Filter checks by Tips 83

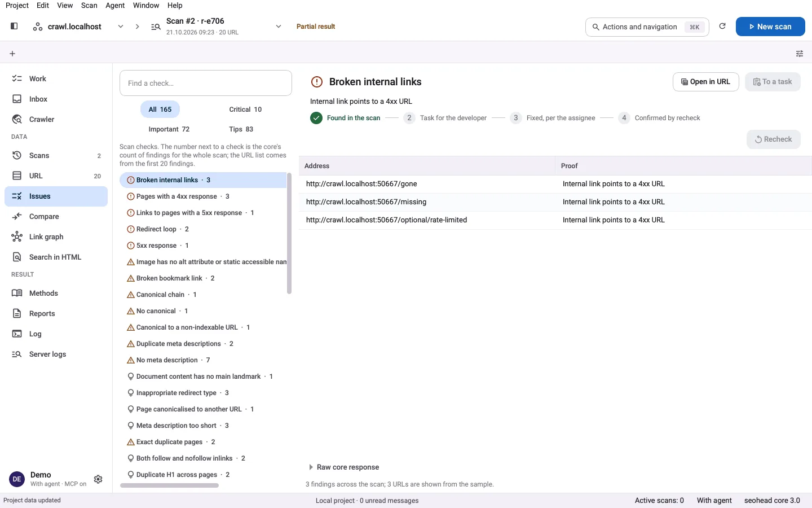(x=241, y=129)
